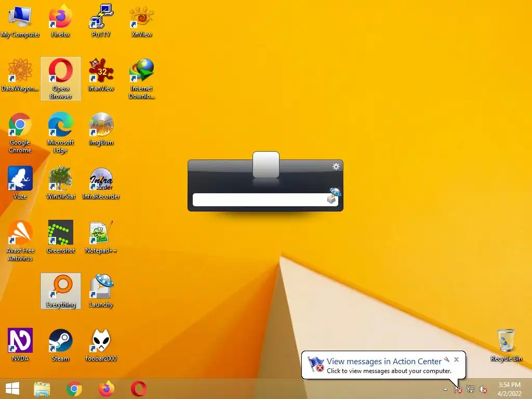This screenshot has height=399, width=532.
Task: Select the DataWagon desktop shortcut
Action: [20, 75]
